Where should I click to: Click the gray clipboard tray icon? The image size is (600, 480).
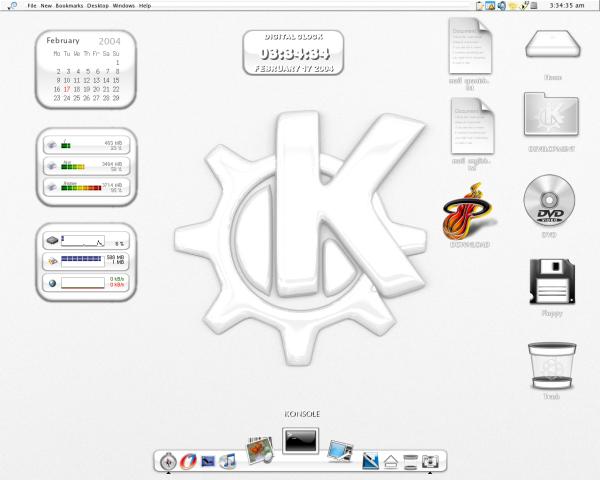[x=534, y=6]
